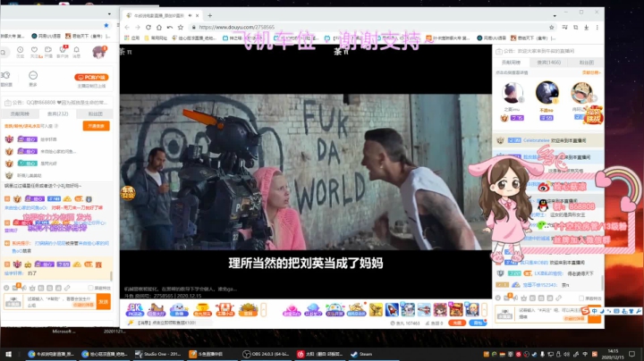The height and width of the screenshot is (361, 644).
Task: Expand more activities arrow after activity icons
Action: tap(264, 309)
